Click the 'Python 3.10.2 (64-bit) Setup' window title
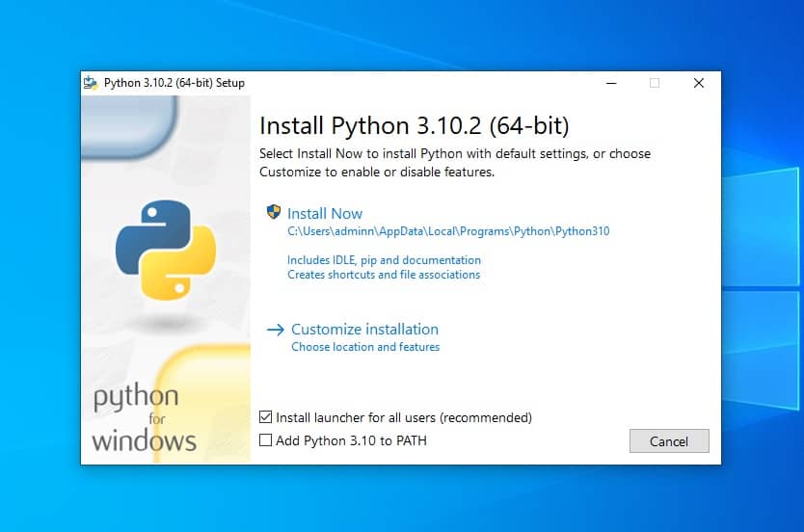 point(174,83)
